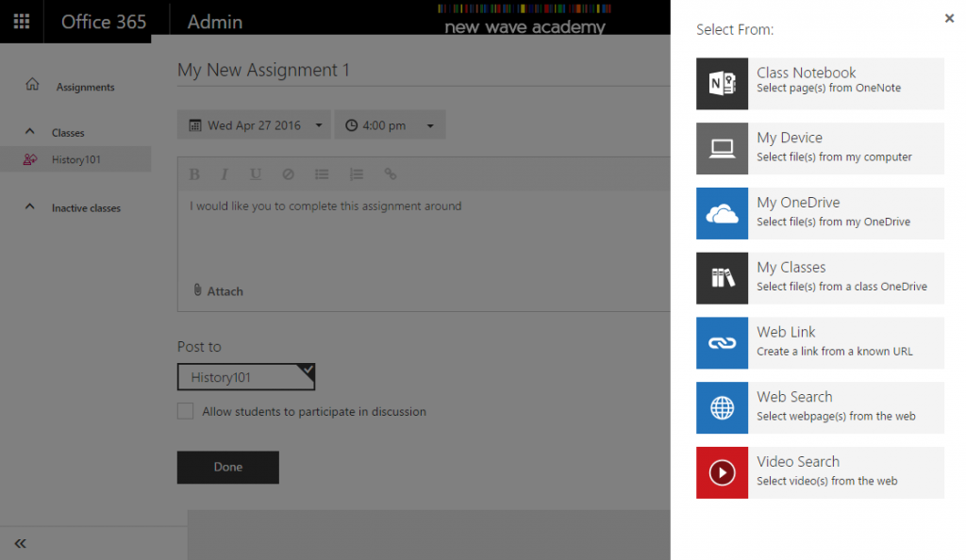Viewport: 966px width, 560px height.
Task: Toggle bold formatting
Action: pyautogui.click(x=194, y=173)
